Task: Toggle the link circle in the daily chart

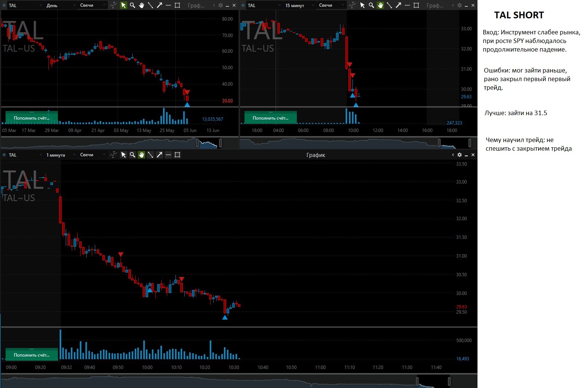Action: (x=4, y=5)
